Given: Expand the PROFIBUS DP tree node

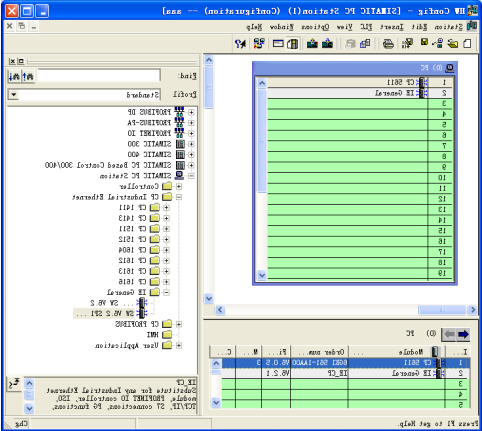Looking at the screenshot, I should pyautogui.click(x=191, y=112).
